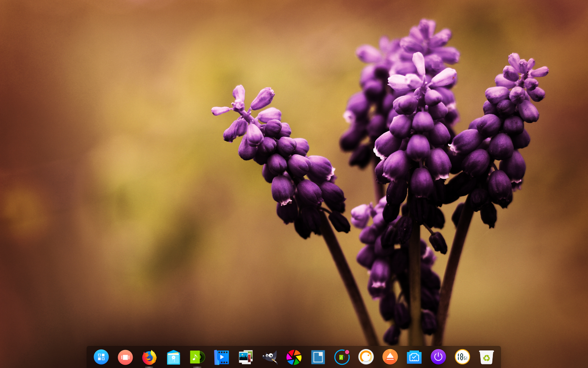Open the Trash recycle bin
The image size is (588, 368).
(x=486, y=357)
